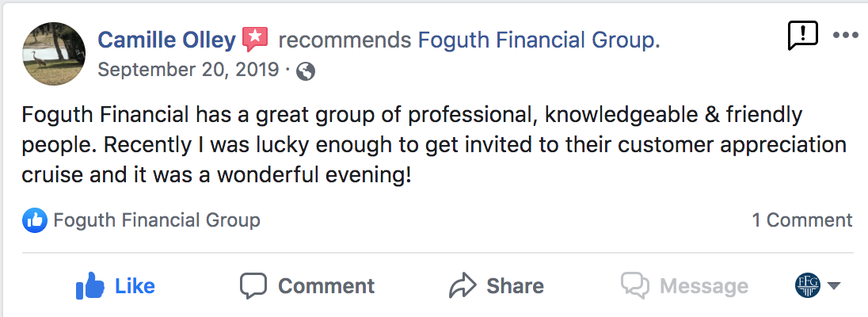
Task: Visit the Foguth Financial Group page link
Action: (x=537, y=39)
